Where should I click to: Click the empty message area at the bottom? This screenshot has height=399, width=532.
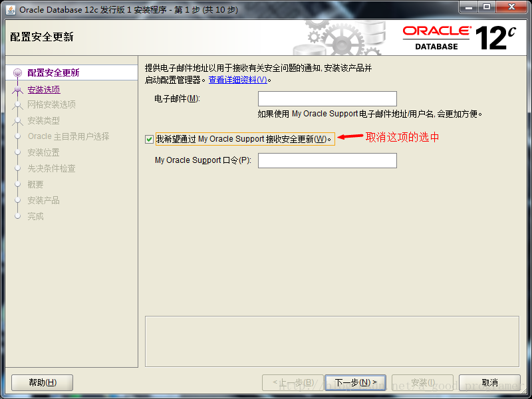pyautogui.click(x=332, y=341)
